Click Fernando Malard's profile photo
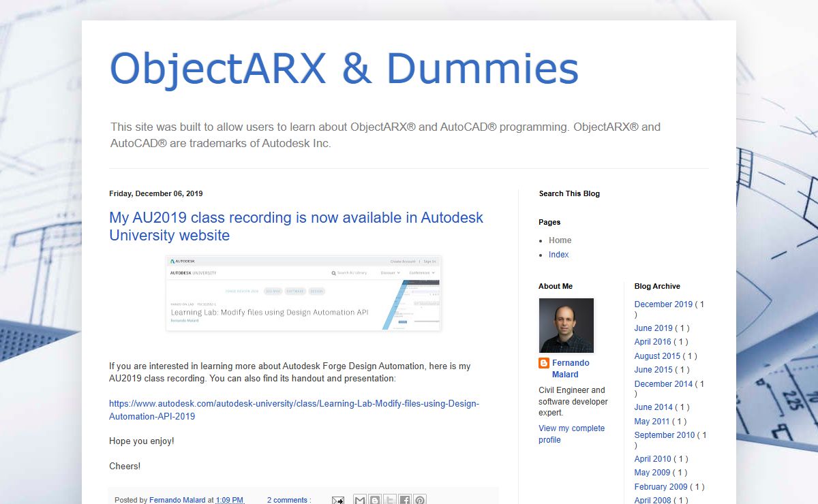Screen dimensions: 818x504 coord(566,326)
